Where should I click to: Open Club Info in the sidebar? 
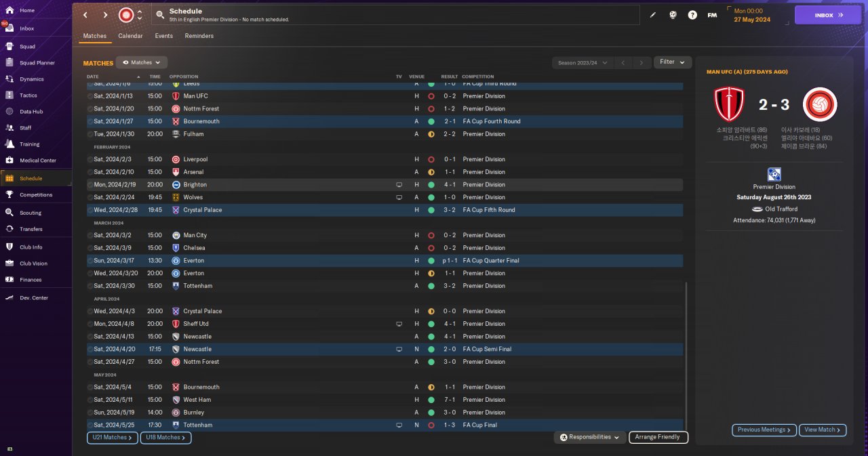point(31,247)
